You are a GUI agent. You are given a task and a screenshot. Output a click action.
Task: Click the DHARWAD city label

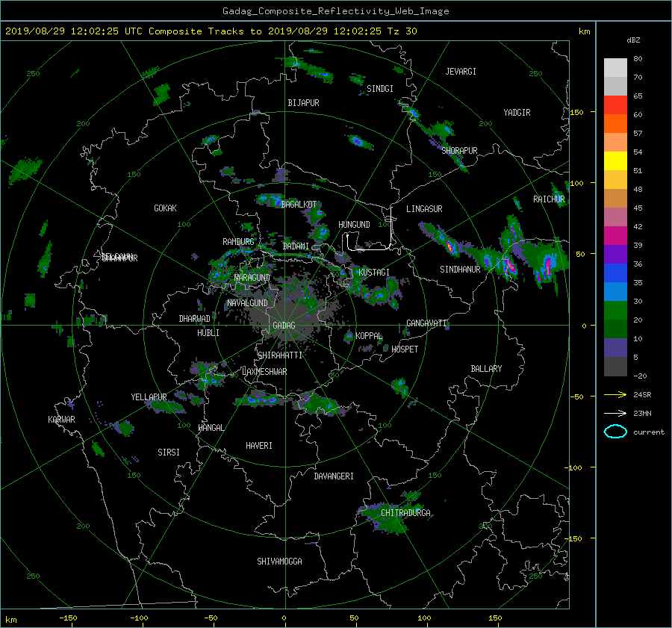[194, 319]
